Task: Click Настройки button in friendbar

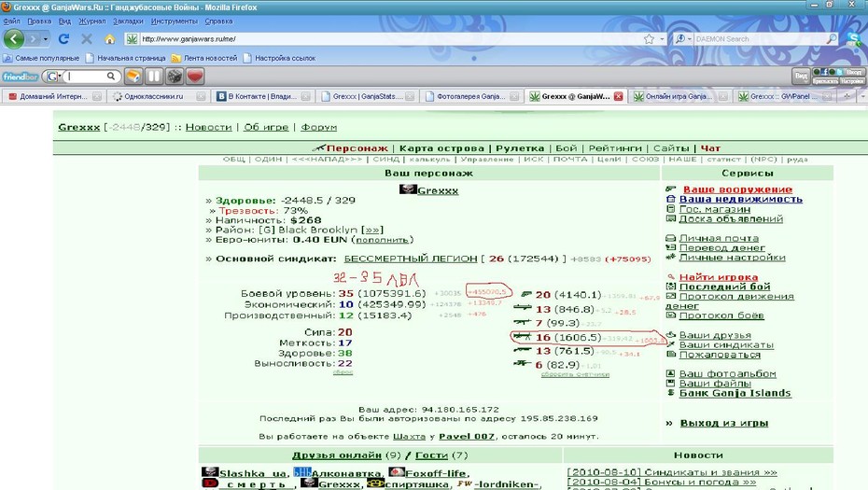Action: (x=852, y=81)
